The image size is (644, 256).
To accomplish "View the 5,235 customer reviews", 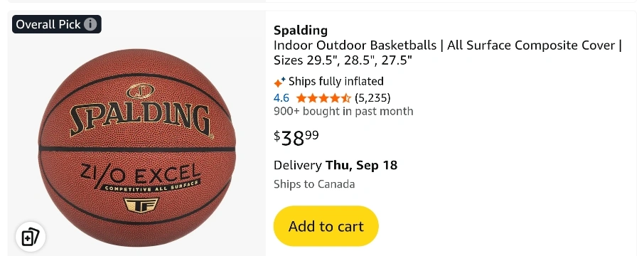I will pyautogui.click(x=372, y=98).
